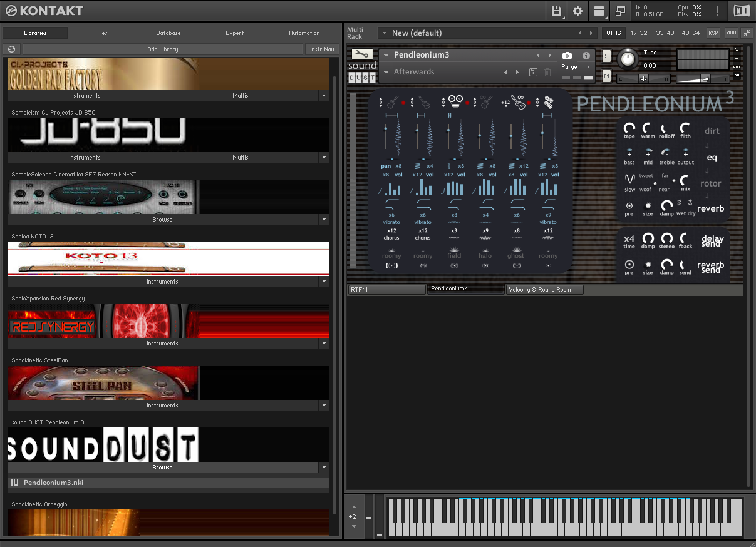The height and width of the screenshot is (547, 756).
Task: Switch to the Expert tab
Action: click(x=235, y=33)
